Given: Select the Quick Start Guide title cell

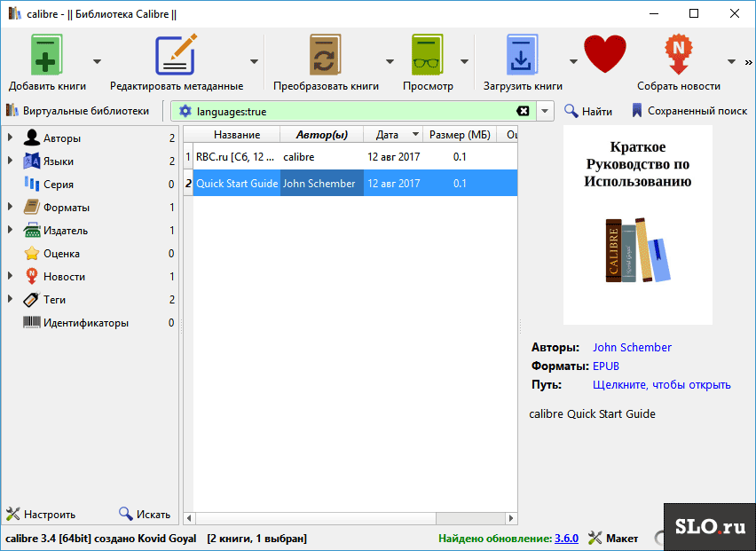Looking at the screenshot, I should [237, 183].
